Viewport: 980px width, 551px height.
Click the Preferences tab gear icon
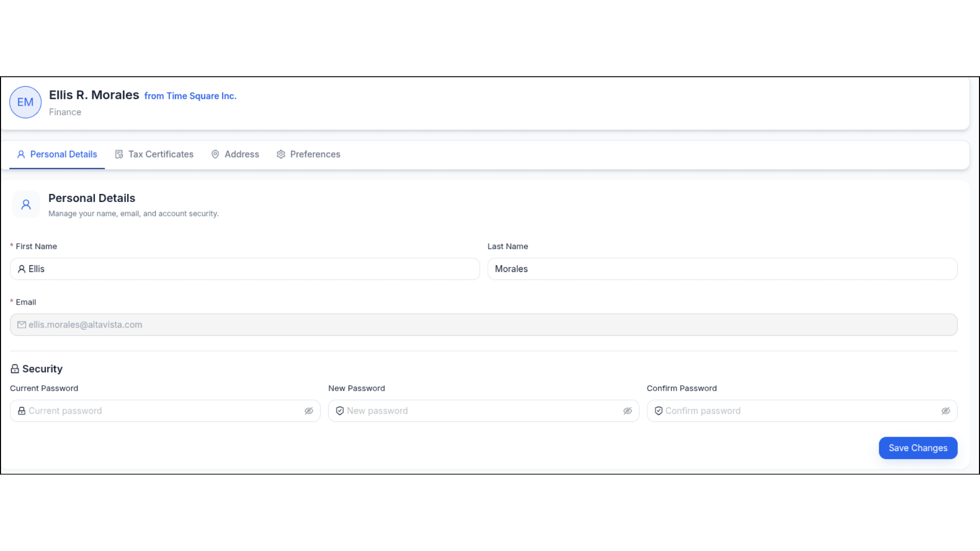click(281, 154)
